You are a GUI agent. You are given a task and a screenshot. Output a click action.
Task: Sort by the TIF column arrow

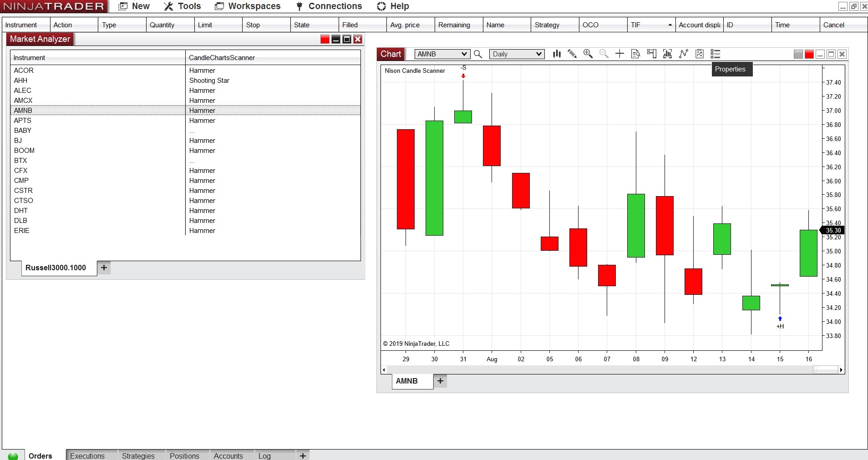tap(670, 25)
